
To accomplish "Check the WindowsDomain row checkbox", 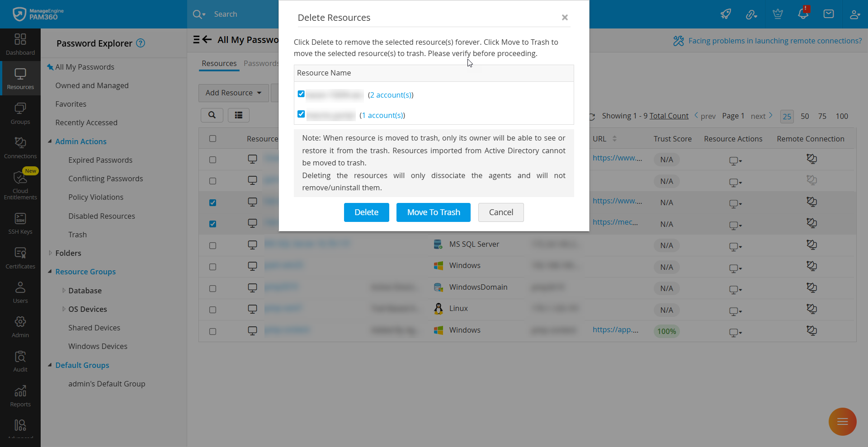I will coord(213,289).
